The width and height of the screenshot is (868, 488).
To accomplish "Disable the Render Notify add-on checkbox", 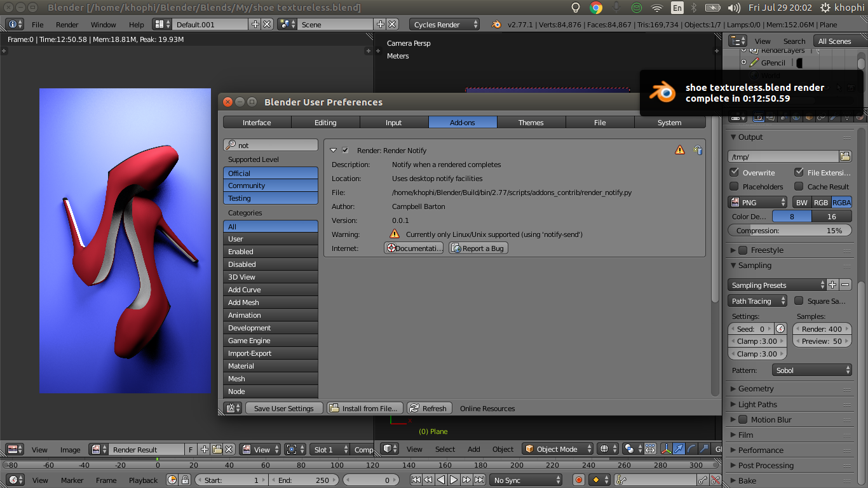I will click(345, 151).
